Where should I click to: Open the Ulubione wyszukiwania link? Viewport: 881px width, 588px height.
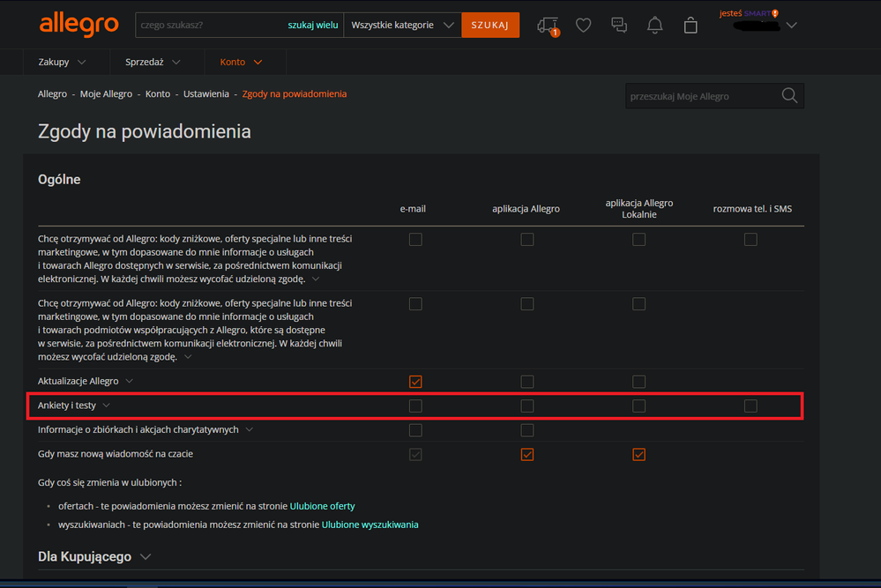pos(370,525)
